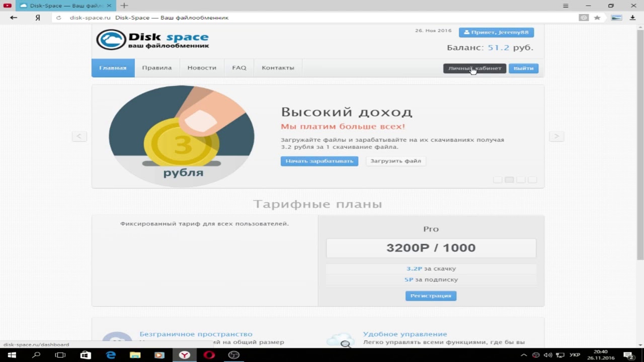Open the Контакты navigation item
This screenshot has width=644, height=362.
278,68
